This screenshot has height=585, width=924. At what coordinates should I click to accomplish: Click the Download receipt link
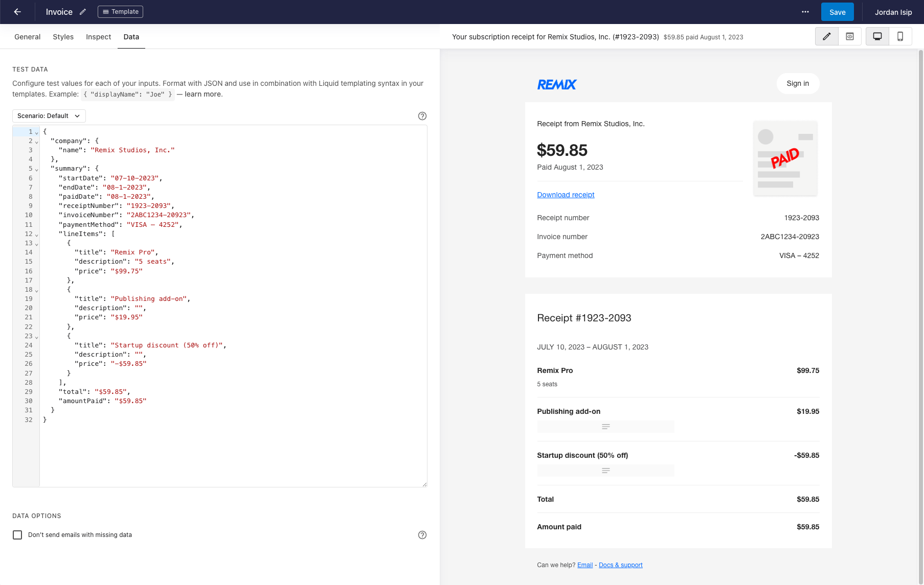566,195
